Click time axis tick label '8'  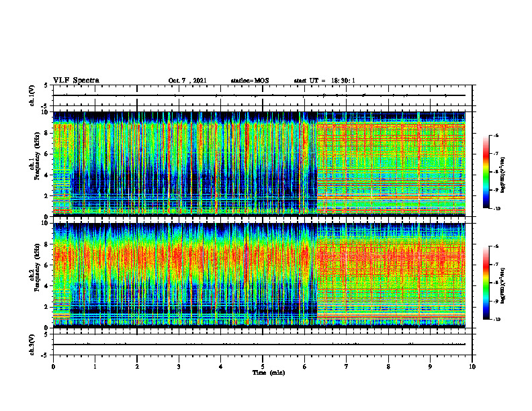point(388,367)
